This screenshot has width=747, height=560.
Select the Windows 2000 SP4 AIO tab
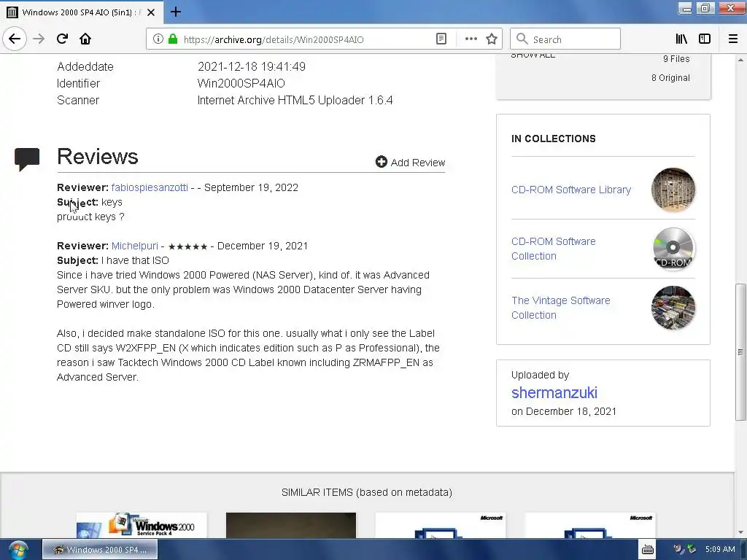pos(82,12)
